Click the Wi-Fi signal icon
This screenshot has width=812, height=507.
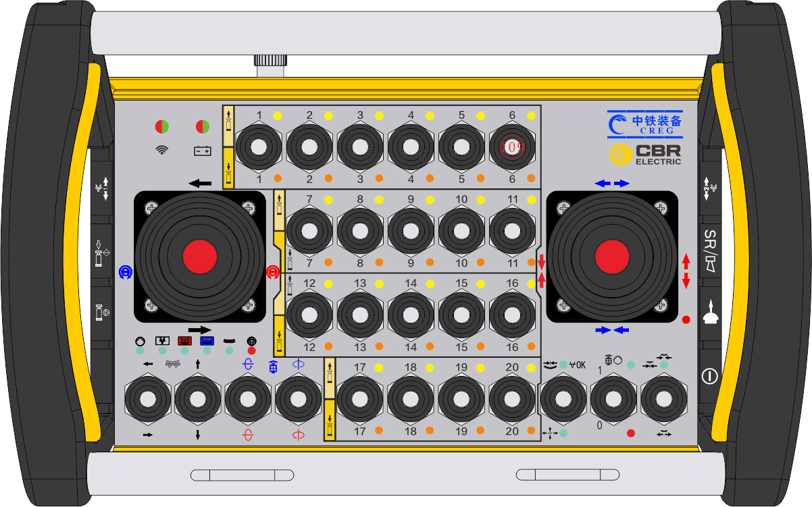pos(161,150)
